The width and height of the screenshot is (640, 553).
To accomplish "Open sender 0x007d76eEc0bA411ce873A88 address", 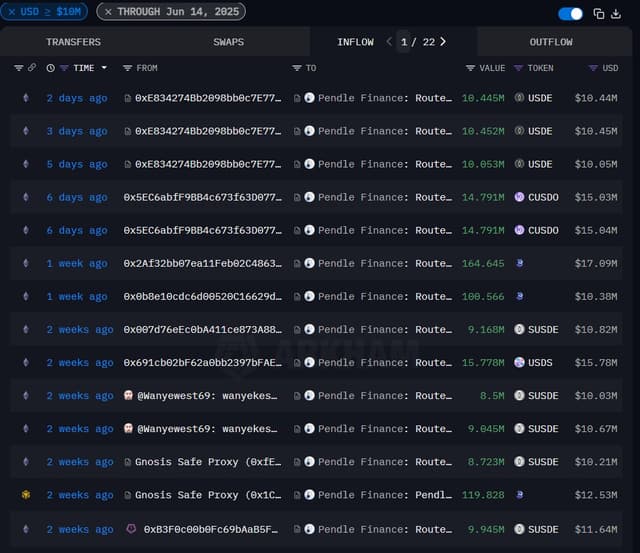I will coord(202,330).
